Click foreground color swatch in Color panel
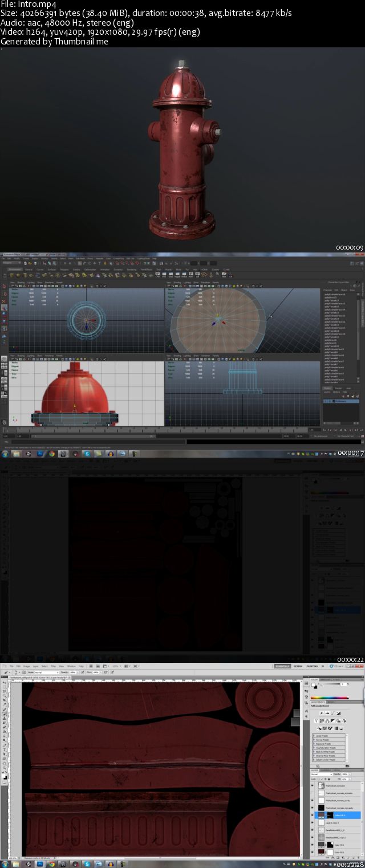This screenshot has height=868, width=365. coord(313,684)
